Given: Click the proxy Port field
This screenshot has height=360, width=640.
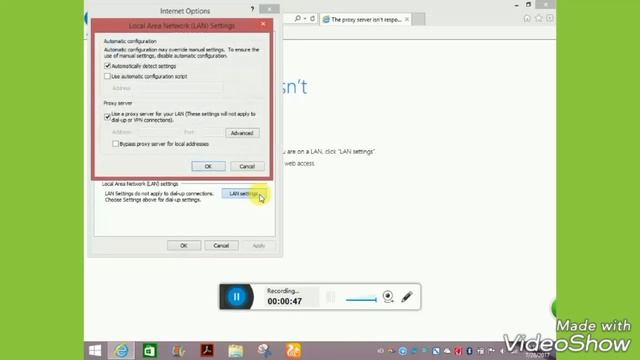Looking at the screenshot, I should pos(209,132).
